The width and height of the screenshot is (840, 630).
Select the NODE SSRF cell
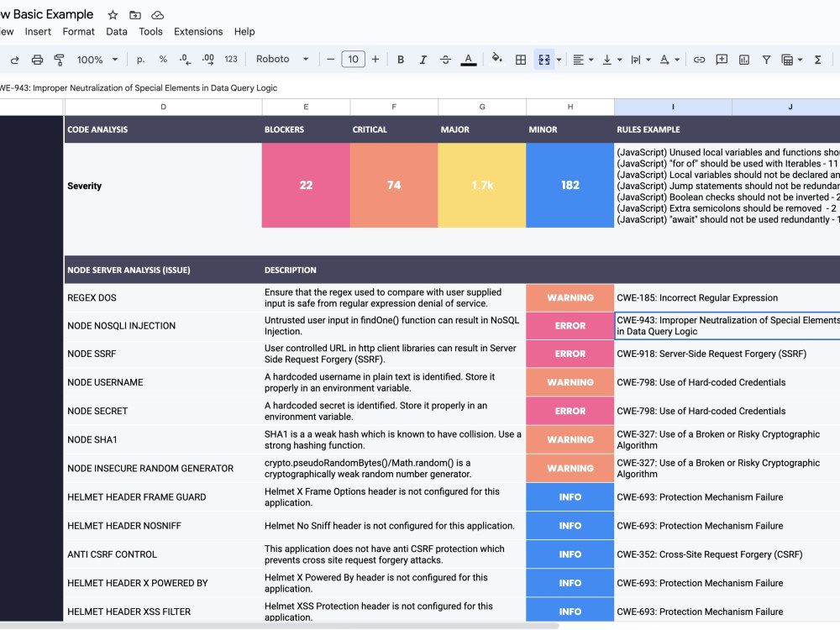tap(163, 354)
